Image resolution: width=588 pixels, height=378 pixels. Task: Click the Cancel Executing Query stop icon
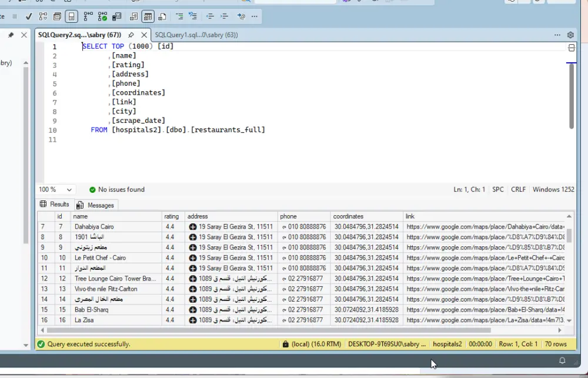(15, 16)
